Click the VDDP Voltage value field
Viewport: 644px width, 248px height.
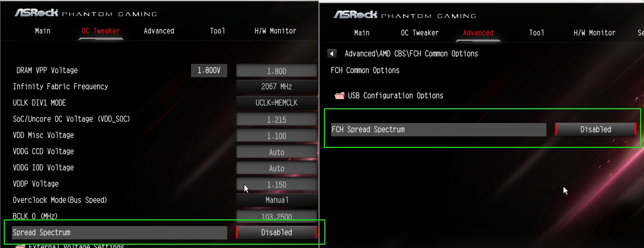276,185
